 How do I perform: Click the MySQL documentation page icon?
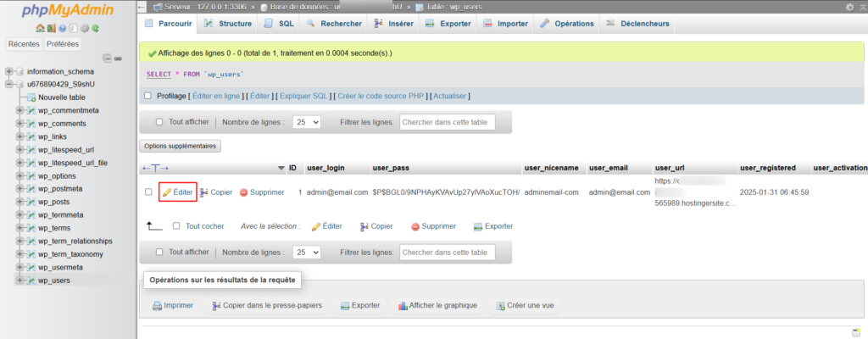tap(73, 28)
